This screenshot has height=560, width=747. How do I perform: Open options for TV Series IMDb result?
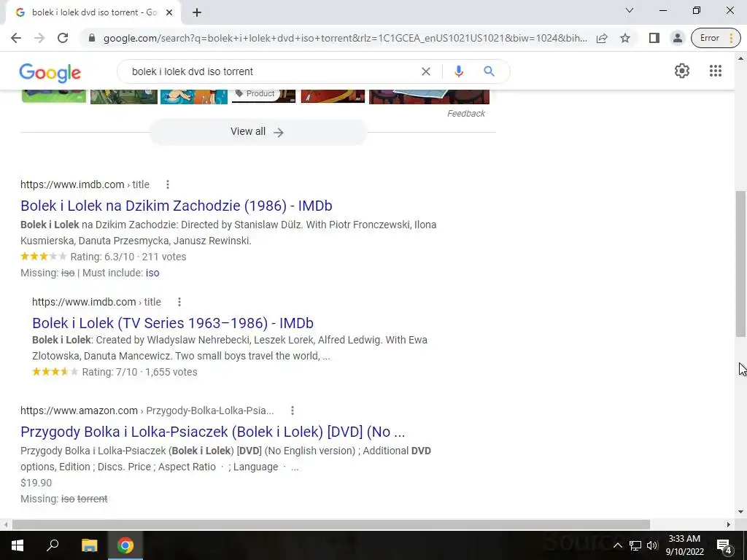[x=179, y=302]
